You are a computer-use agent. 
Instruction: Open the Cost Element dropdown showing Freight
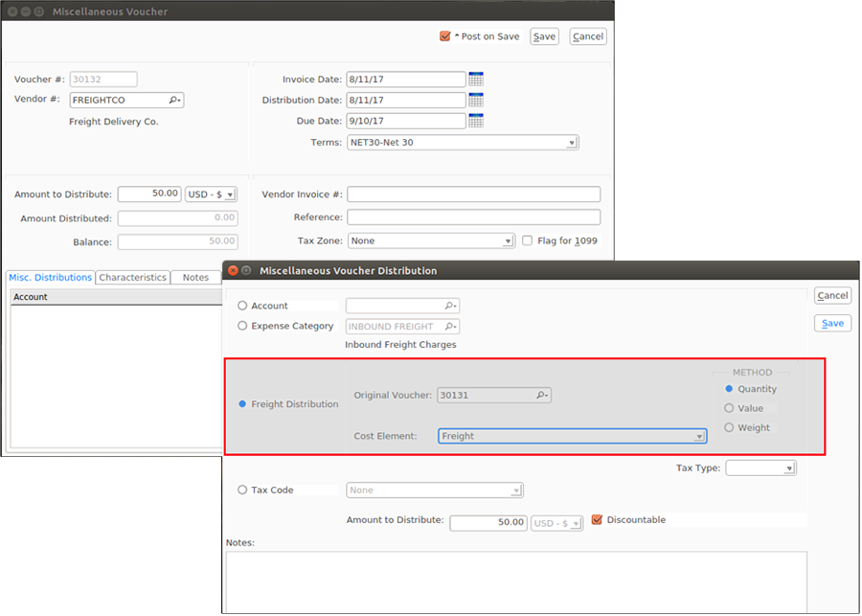[699, 436]
